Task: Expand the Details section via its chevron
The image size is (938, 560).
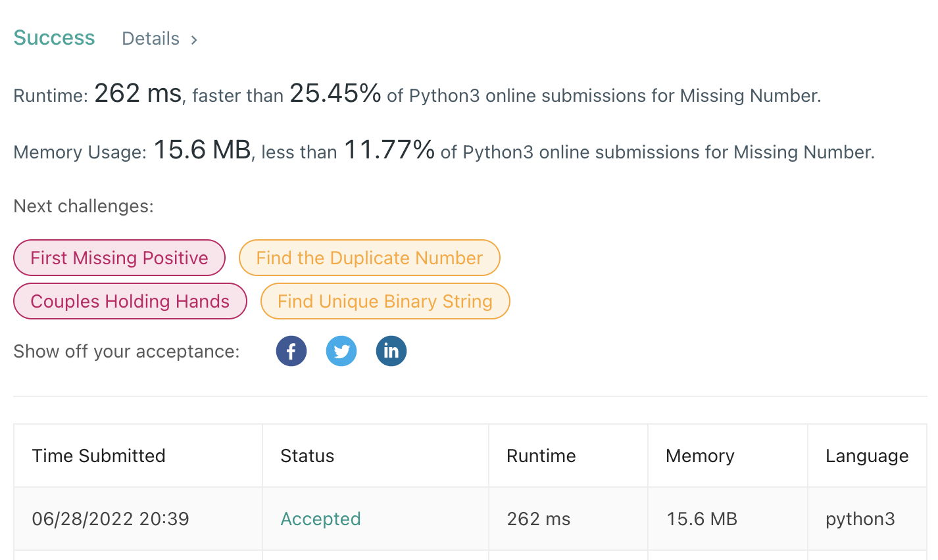Action: click(x=194, y=39)
